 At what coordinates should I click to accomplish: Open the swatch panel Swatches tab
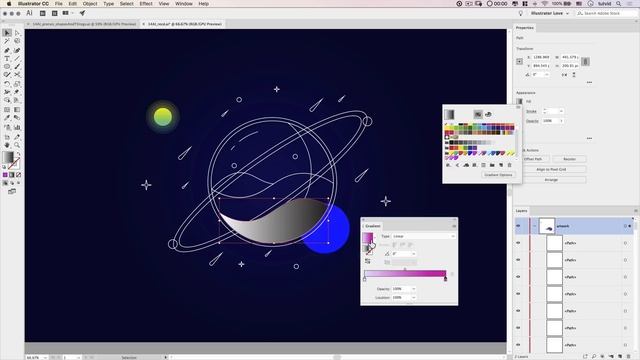(478, 114)
